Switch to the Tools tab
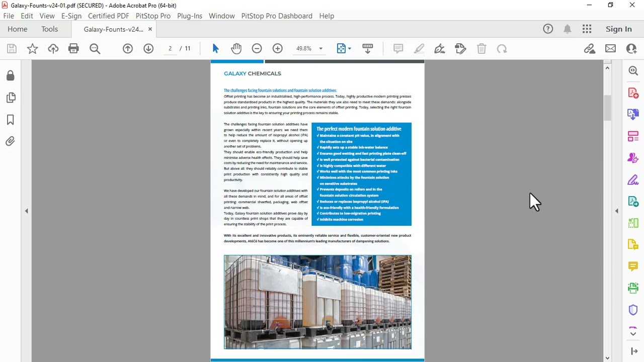The height and width of the screenshot is (362, 644). pyautogui.click(x=50, y=29)
